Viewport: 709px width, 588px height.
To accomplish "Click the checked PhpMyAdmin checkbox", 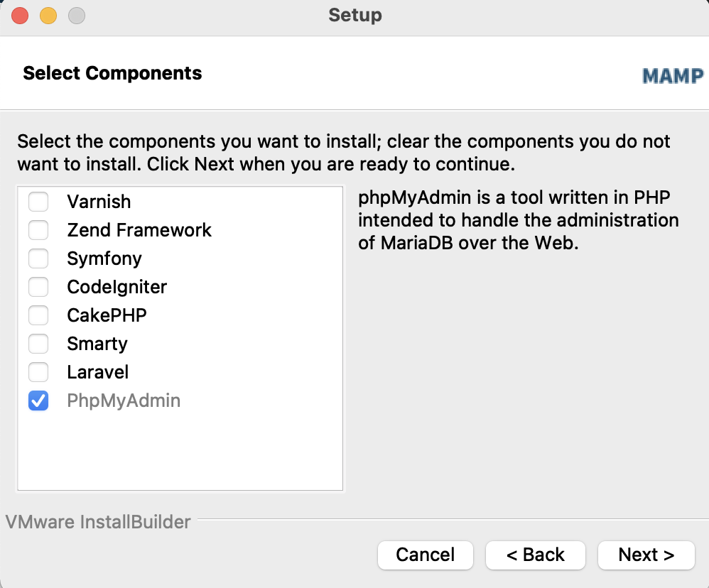I will (x=38, y=401).
